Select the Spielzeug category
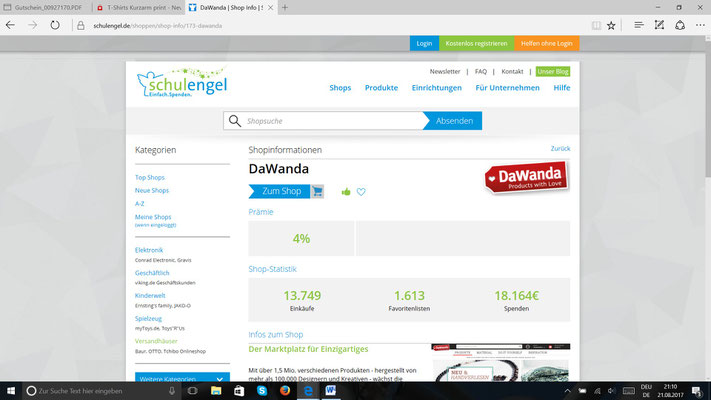The image size is (711, 400). (x=148, y=318)
